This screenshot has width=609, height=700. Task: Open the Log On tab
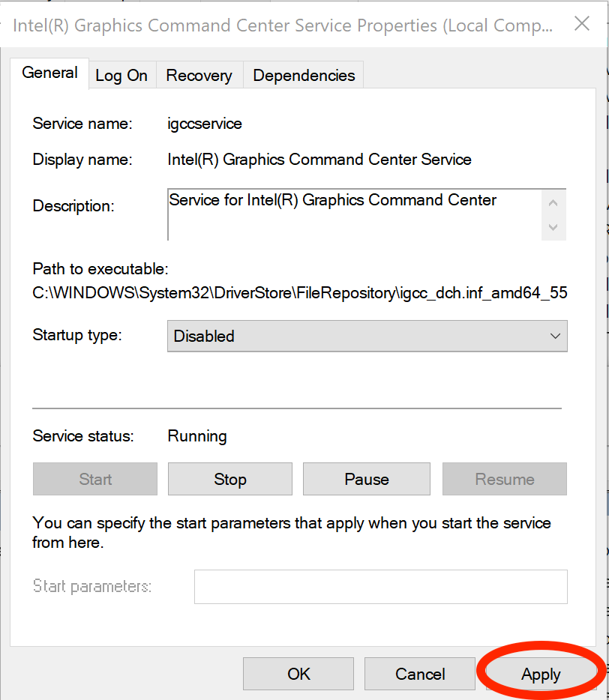click(x=122, y=76)
